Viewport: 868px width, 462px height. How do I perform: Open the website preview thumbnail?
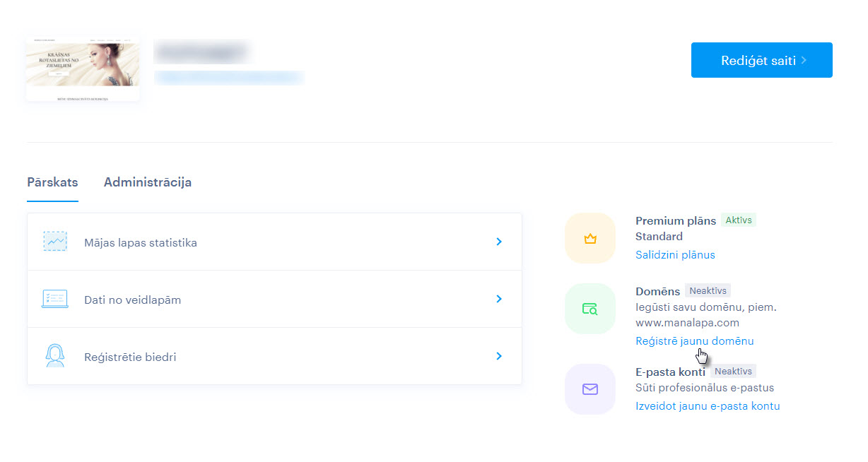pyautogui.click(x=83, y=69)
